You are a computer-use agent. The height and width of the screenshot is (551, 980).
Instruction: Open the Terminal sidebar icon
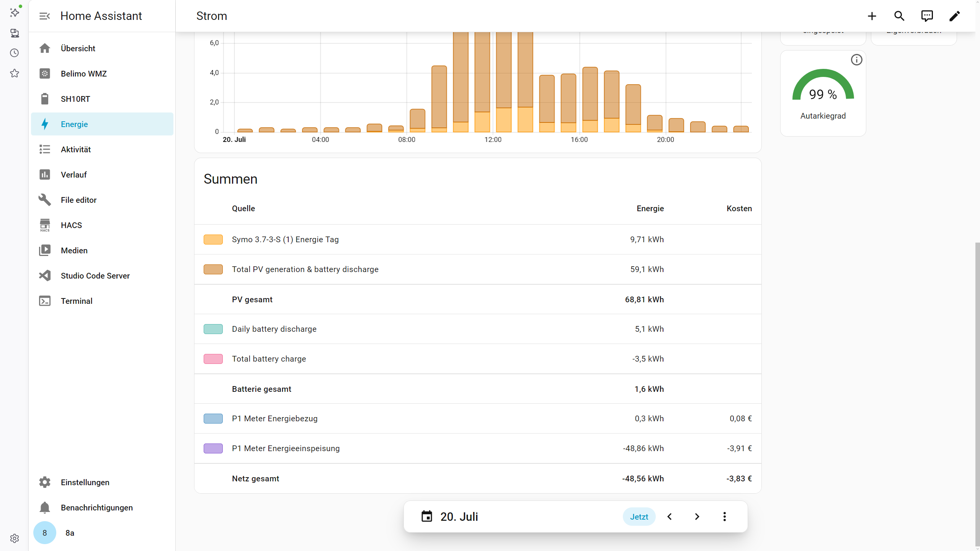(45, 301)
